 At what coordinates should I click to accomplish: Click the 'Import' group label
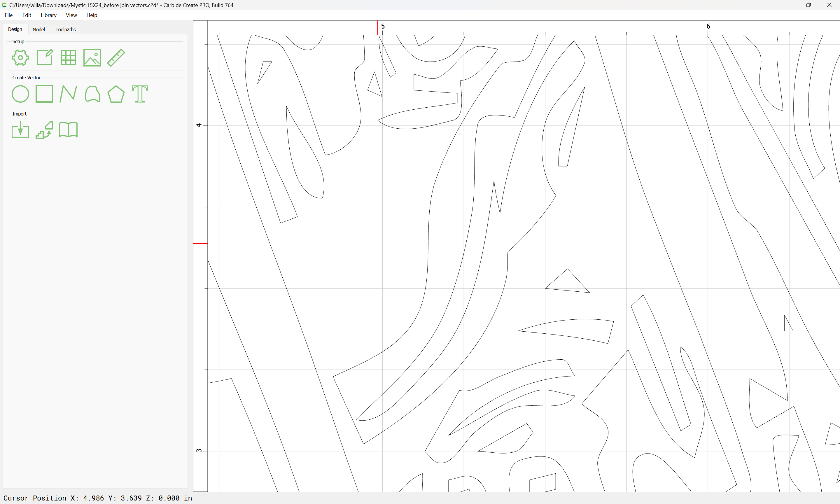coord(19,114)
